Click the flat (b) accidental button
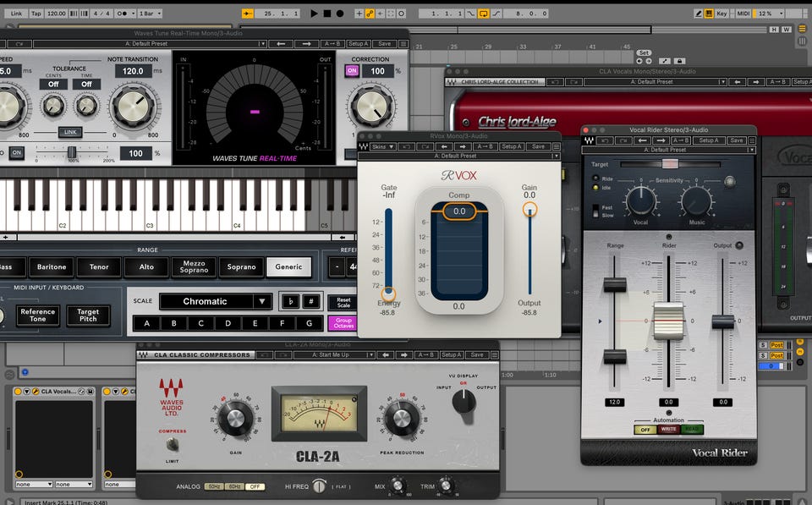 tap(290, 301)
